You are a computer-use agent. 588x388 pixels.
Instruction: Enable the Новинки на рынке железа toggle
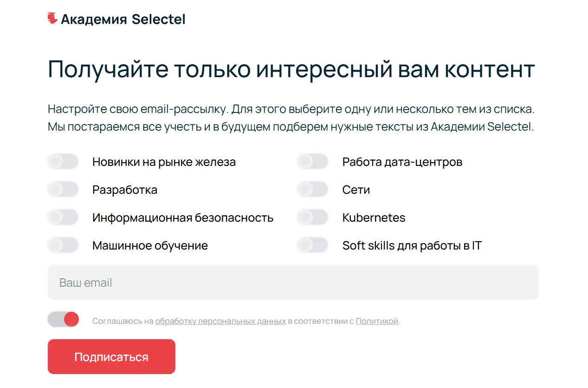tap(63, 162)
